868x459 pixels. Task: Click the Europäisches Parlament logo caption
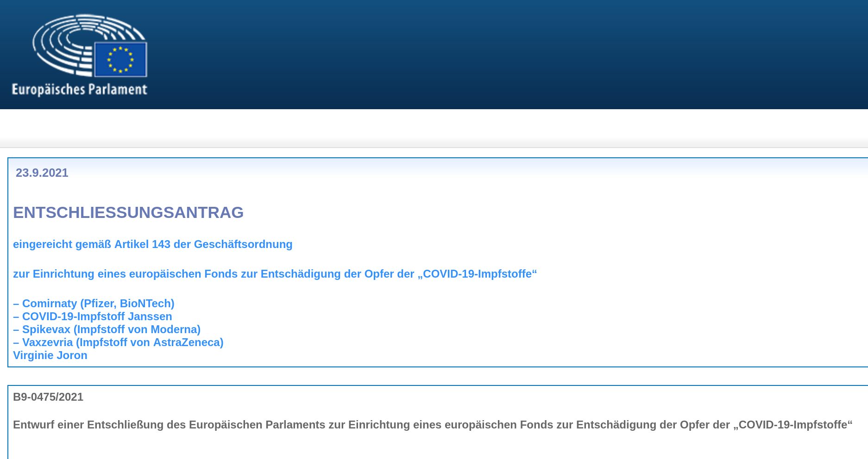pyautogui.click(x=80, y=89)
